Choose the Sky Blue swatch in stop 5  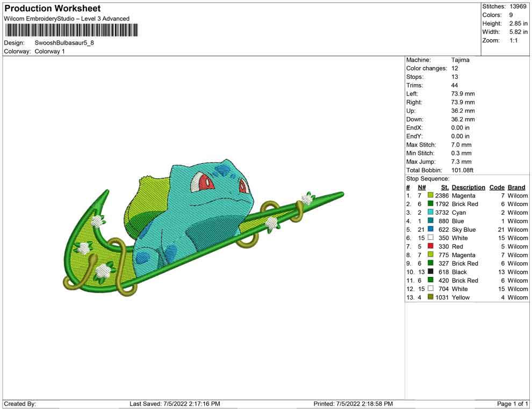point(430,230)
